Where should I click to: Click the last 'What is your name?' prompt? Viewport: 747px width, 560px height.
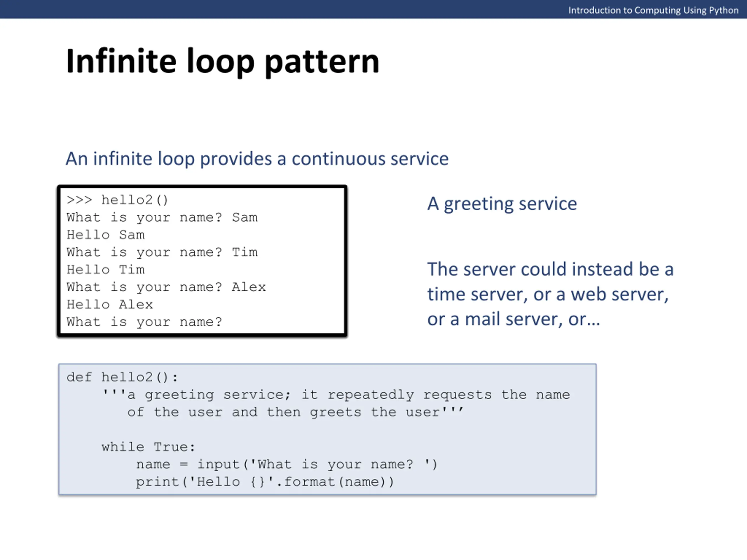pyautogui.click(x=144, y=322)
